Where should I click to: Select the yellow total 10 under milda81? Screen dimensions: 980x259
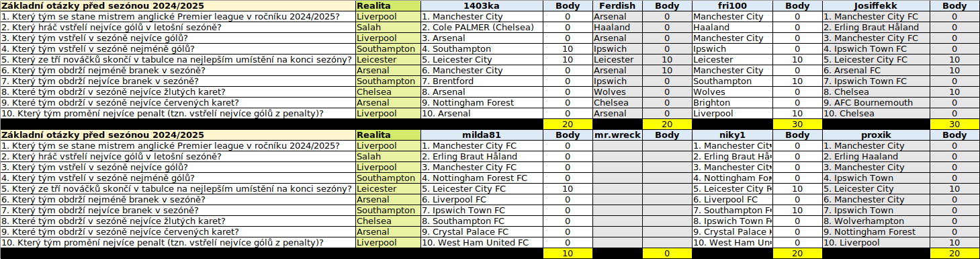[x=568, y=253]
